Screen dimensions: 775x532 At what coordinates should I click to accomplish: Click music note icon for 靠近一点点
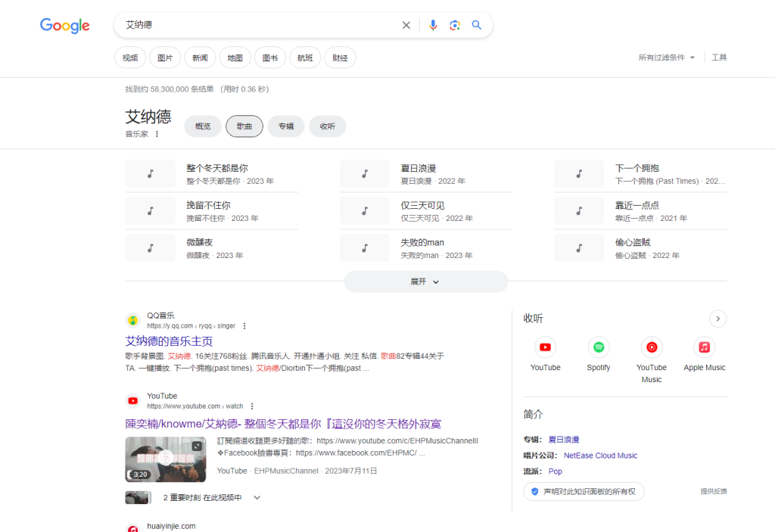pyautogui.click(x=579, y=210)
